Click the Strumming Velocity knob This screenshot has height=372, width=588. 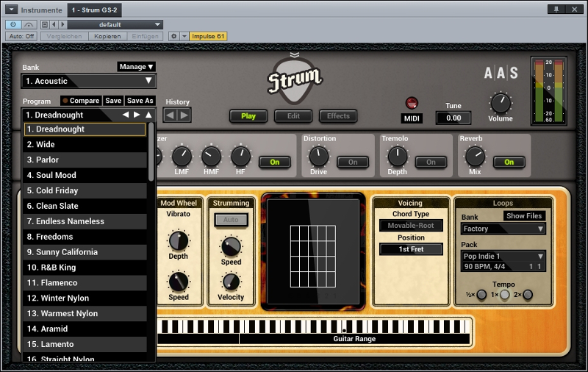pos(231,282)
